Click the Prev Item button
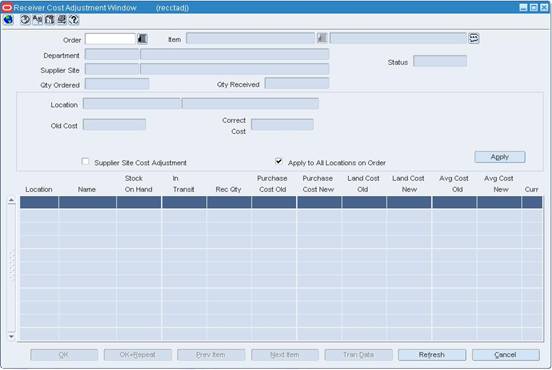 point(211,355)
